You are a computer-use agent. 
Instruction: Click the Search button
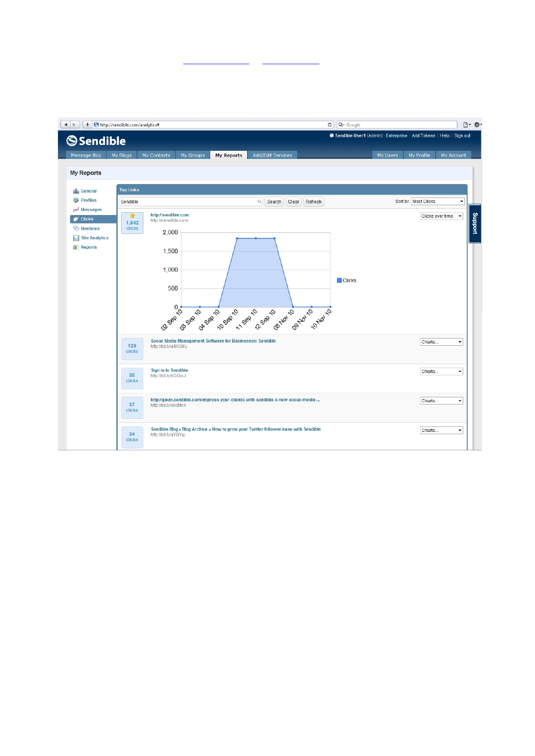[x=274, y=202]
